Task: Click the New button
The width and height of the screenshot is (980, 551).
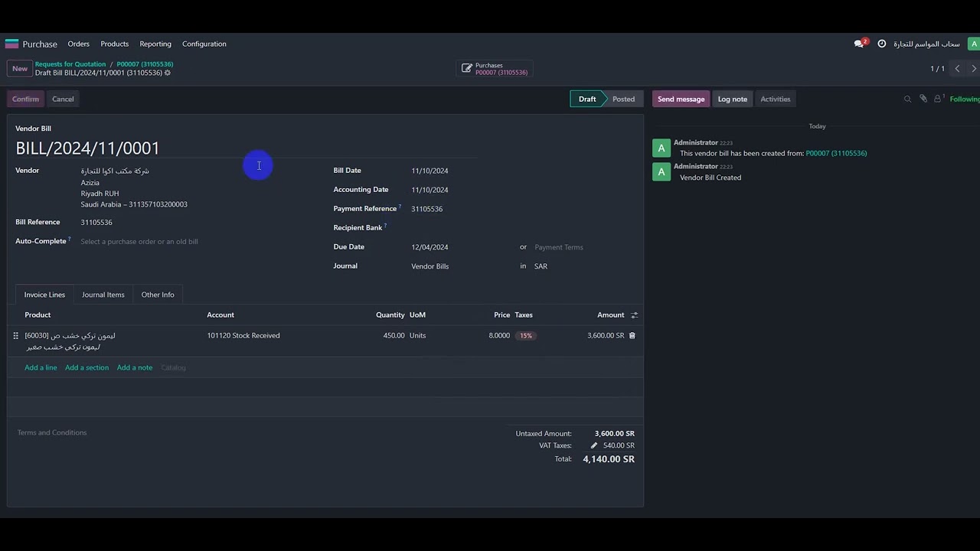Action: [20, 68]
